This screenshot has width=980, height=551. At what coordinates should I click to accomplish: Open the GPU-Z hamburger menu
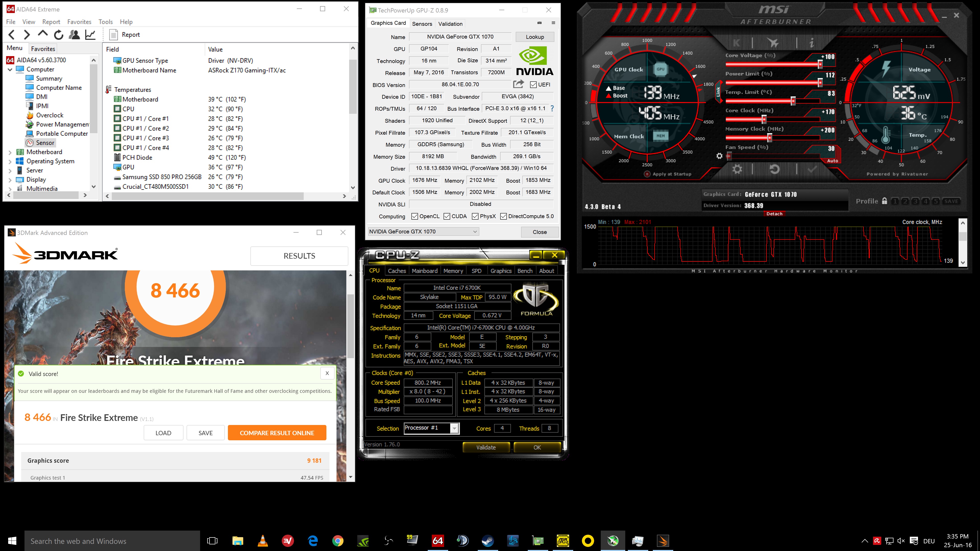click(554, 23)
